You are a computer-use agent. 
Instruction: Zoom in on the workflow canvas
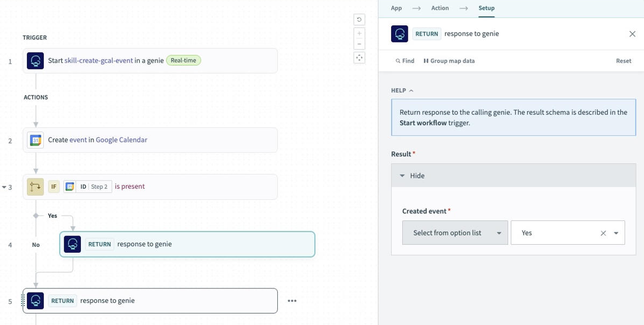click(x=359, y=33)
